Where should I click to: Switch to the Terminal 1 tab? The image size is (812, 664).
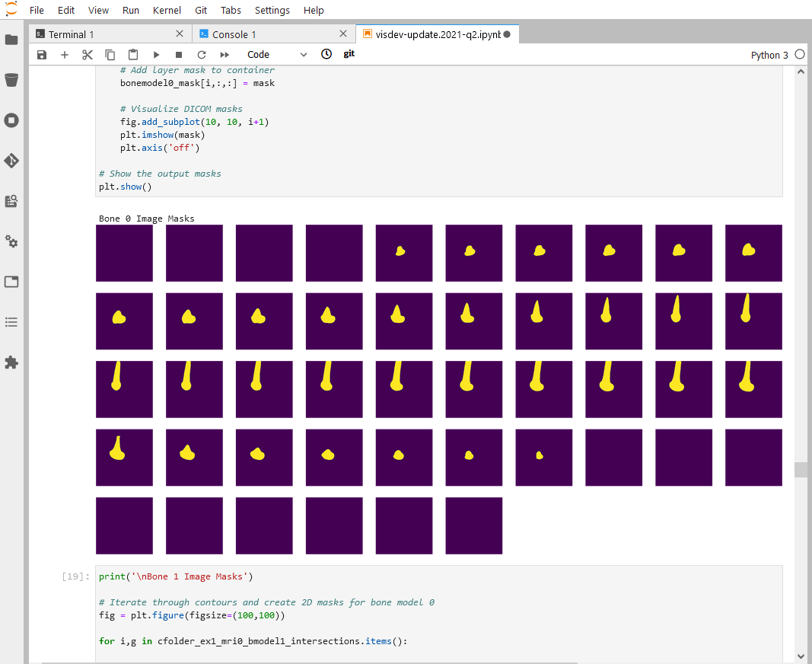click(x=72, y=34)
